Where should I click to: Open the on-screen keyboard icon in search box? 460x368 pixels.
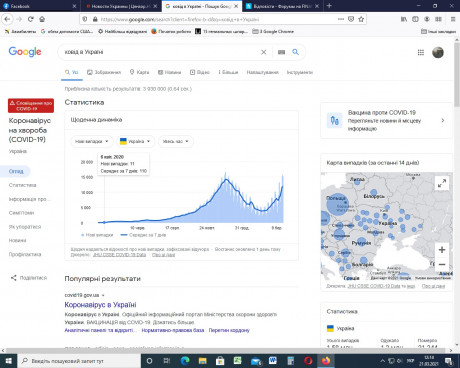coord(281,52)
